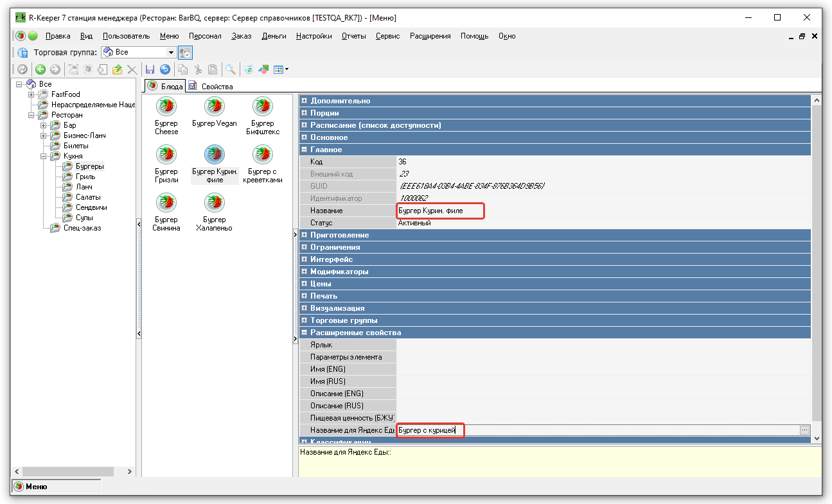Click the green back navigation arrow
The image size is (832, 504).
(x=40, y=69)
